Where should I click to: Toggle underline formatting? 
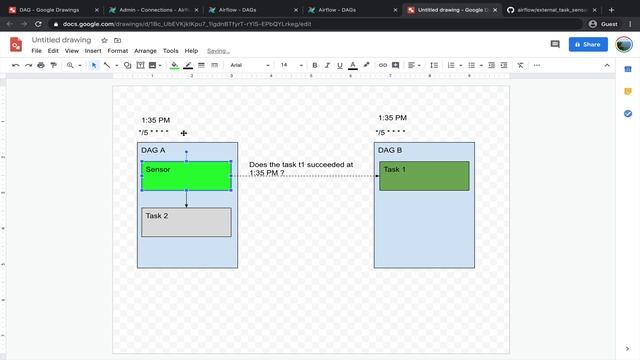(x=340, y=65)
